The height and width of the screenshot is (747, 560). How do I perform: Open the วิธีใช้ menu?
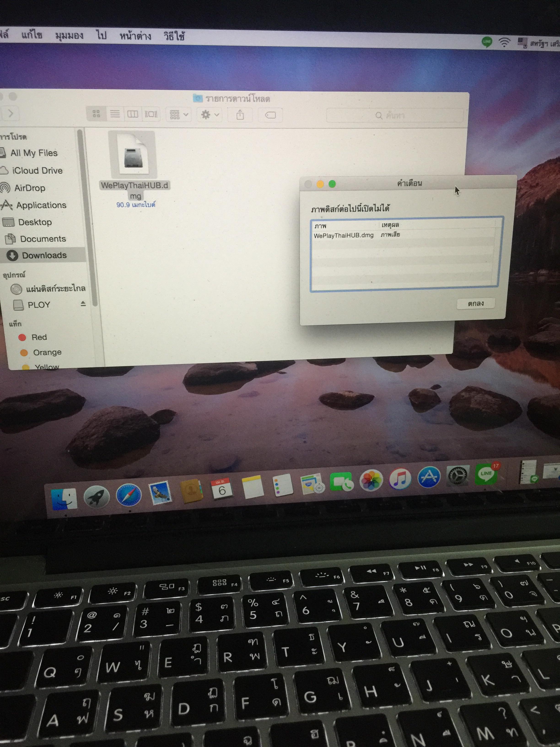click(174, 36)
